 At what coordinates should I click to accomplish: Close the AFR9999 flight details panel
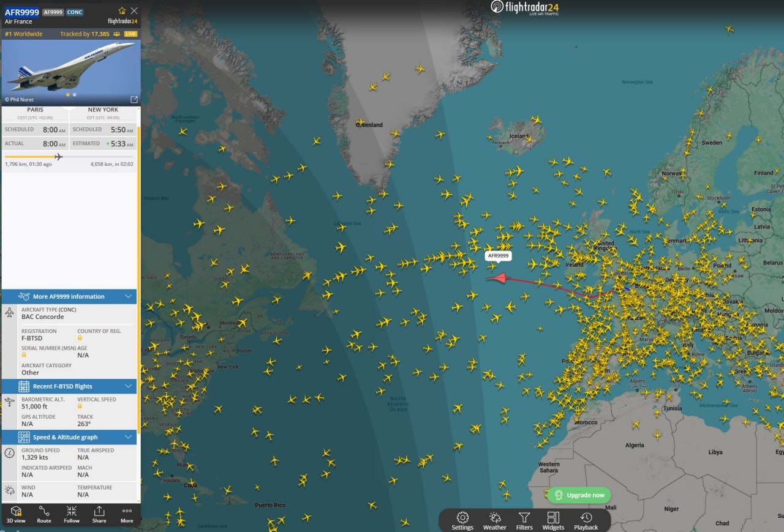pyautogui.click(x=134, y=10)
